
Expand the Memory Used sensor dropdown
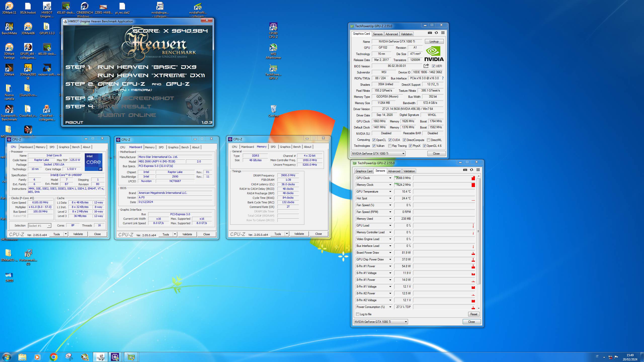390,219
